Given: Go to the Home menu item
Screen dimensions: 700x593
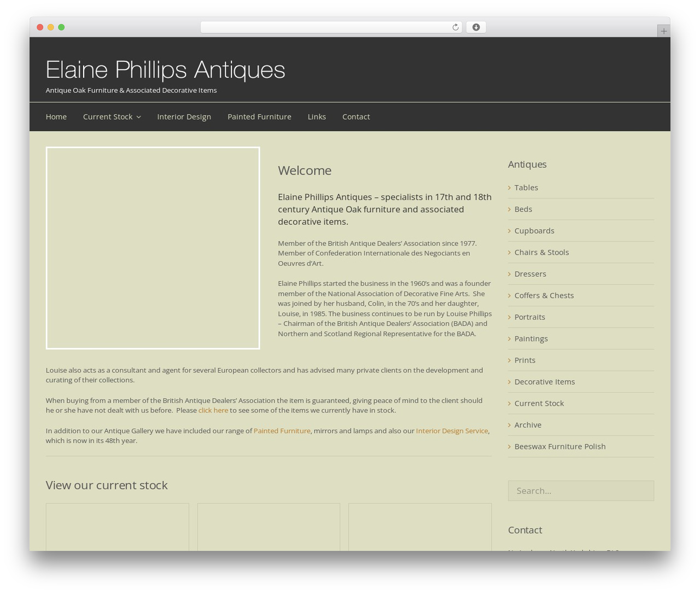Looking at the screenshot, I should [x=56, y=117].
